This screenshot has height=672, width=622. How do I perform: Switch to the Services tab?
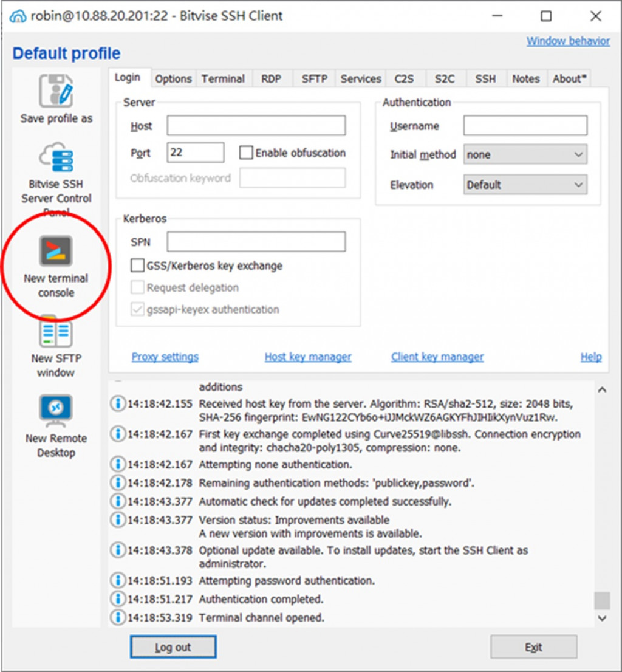click(361, 79)
